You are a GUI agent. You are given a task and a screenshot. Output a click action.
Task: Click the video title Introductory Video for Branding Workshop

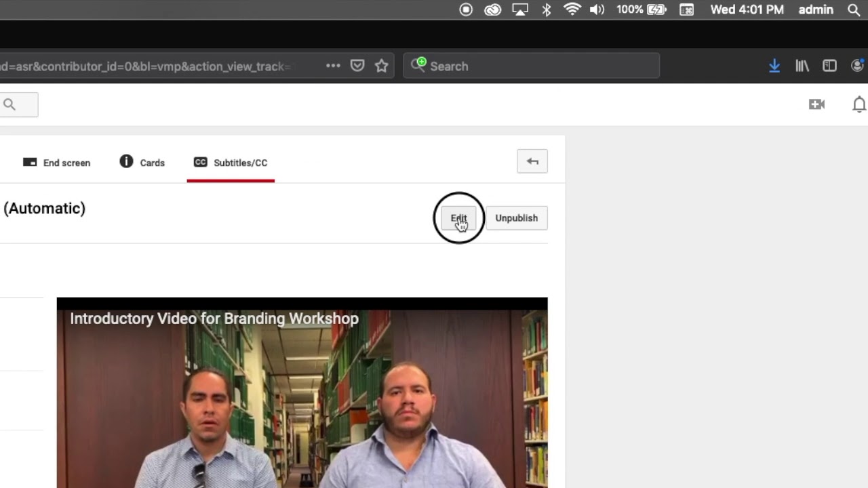tap(214, 319)
